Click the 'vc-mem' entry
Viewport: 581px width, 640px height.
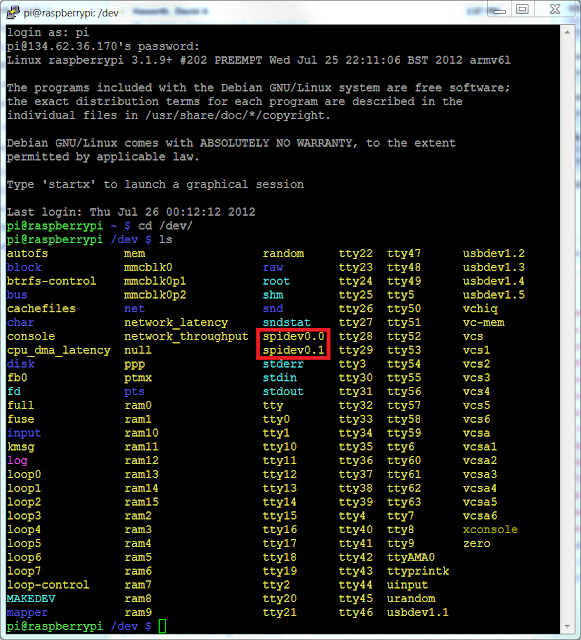coord(484,322)
